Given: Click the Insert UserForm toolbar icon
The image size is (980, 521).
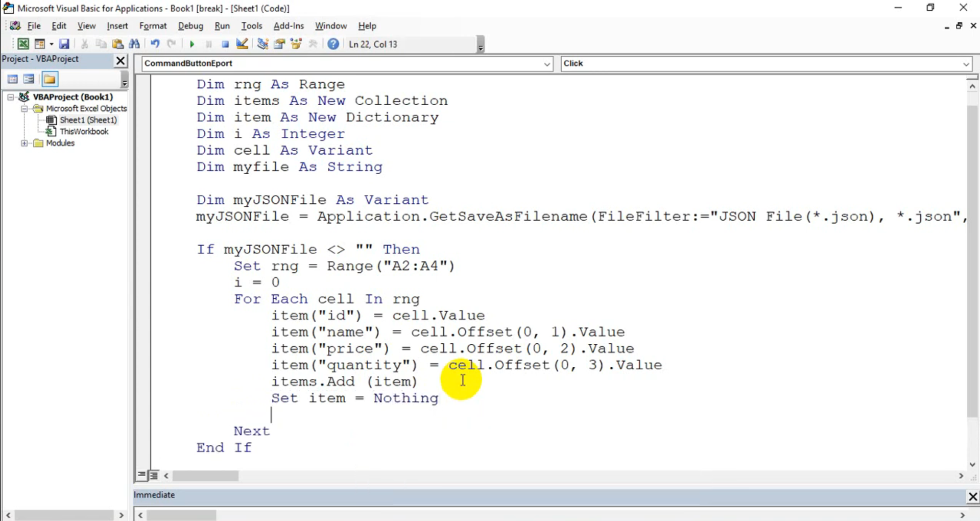Looking at the screenshot, I should point(40,44).
